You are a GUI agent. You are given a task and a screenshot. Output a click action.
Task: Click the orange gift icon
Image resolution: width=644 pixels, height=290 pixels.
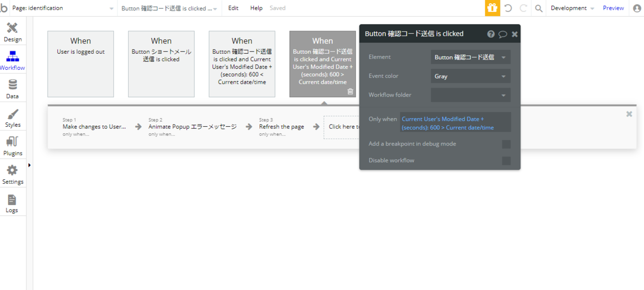tap(492, 8)
